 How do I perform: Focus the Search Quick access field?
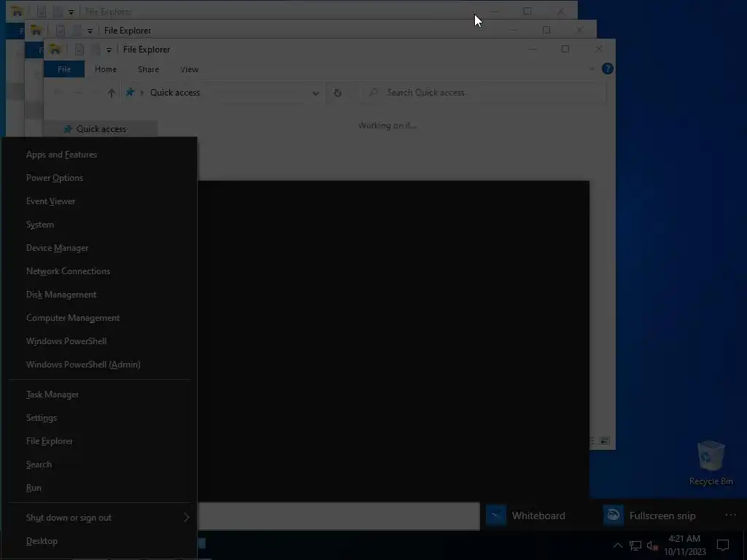click(x=483, y=93)
